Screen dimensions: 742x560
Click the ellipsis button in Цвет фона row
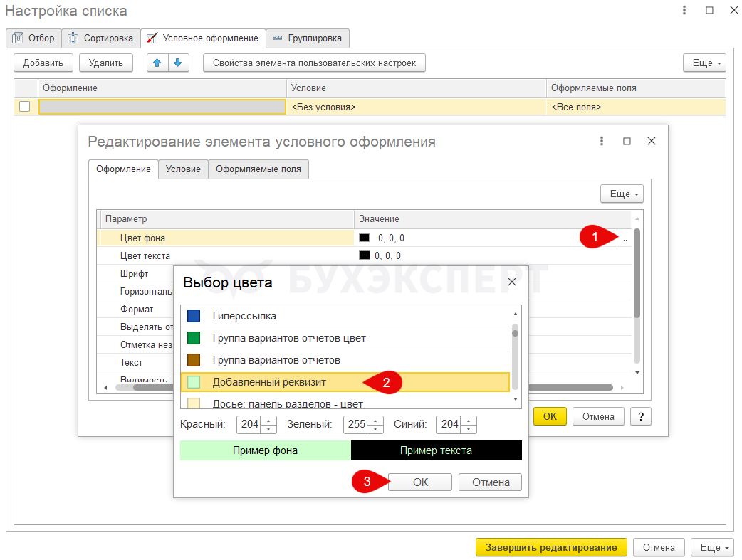pyautogui.click(x=624, y=239)
